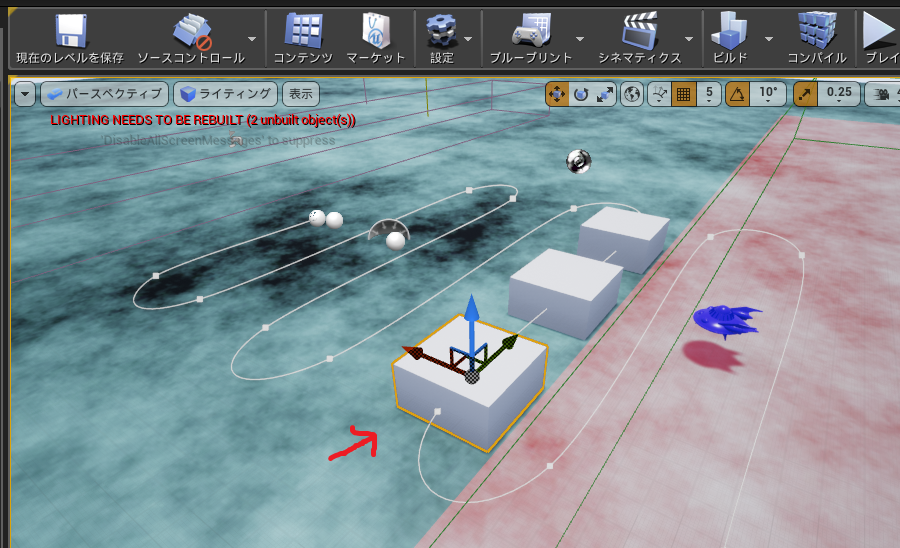Image resolution: width=900 pixels, height=548 pixels.
Task: Start Play (プレイ) in editor
Action: click(x=879, y=38)
